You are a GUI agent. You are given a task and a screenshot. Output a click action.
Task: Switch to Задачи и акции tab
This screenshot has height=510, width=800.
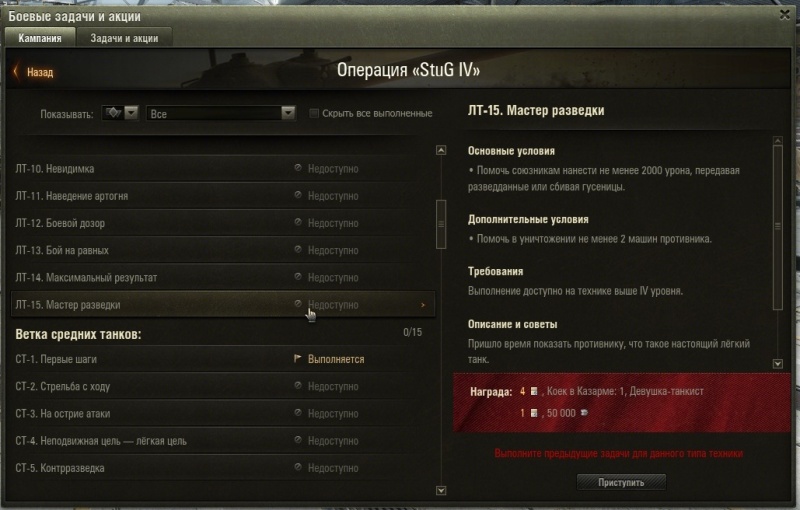click(124, 38)
